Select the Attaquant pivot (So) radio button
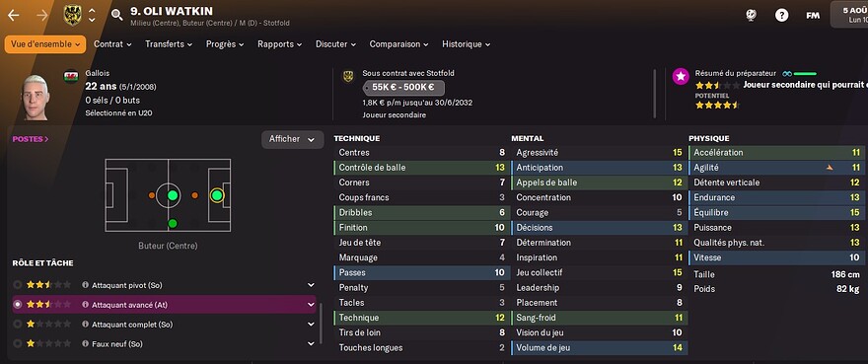The width and height of the screenshot is (868, 364). (x=18, y=285)
